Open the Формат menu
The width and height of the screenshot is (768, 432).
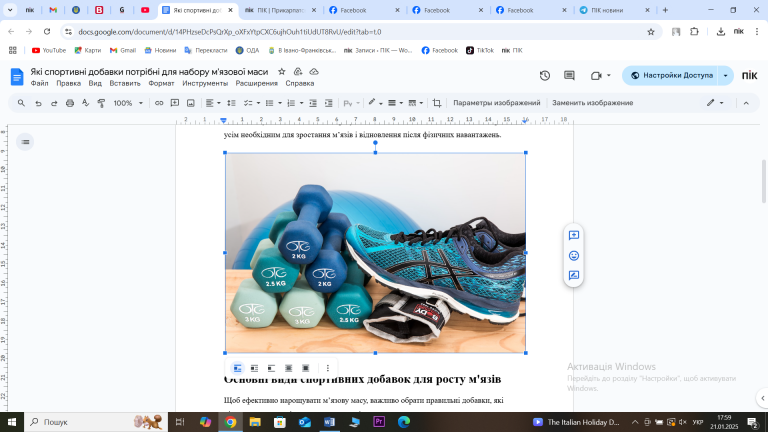pos(161,83)
